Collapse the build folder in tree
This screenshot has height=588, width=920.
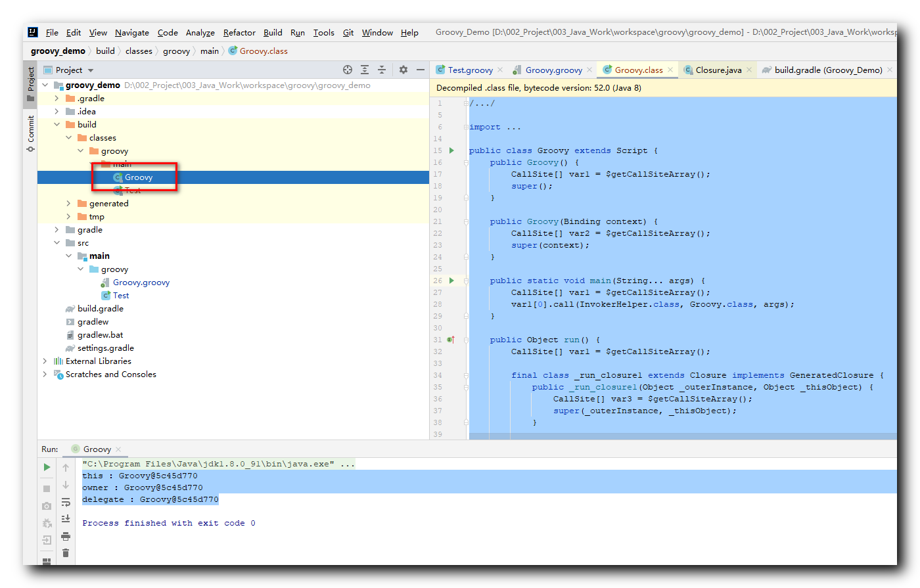coord(57,124)
